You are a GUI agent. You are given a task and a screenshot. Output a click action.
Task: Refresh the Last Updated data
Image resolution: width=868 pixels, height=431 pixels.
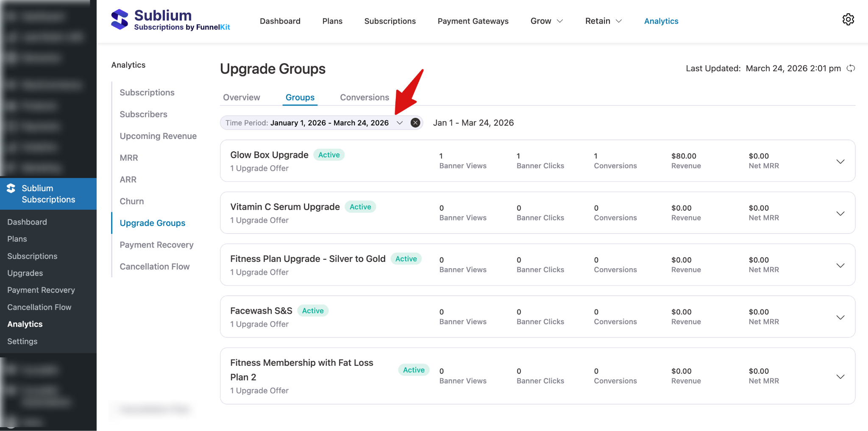pos(851,68)
